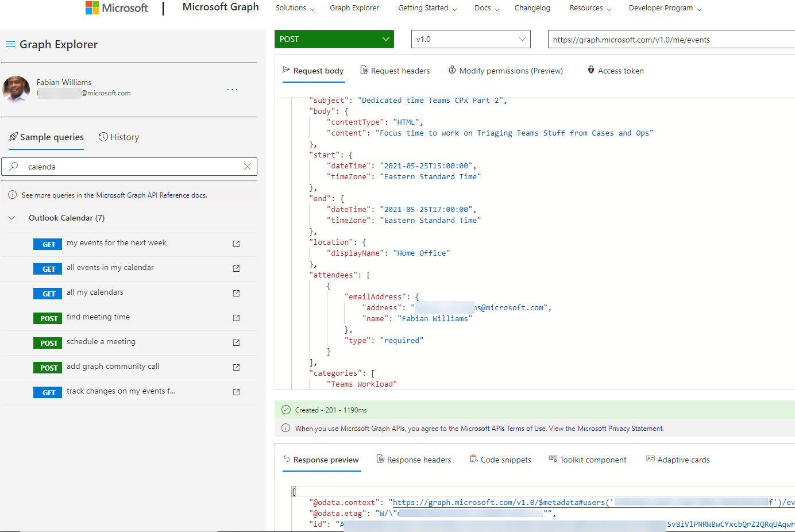
Task: Click the Microsoft logo
Action: pyautogui.click(x=117, y=8)
